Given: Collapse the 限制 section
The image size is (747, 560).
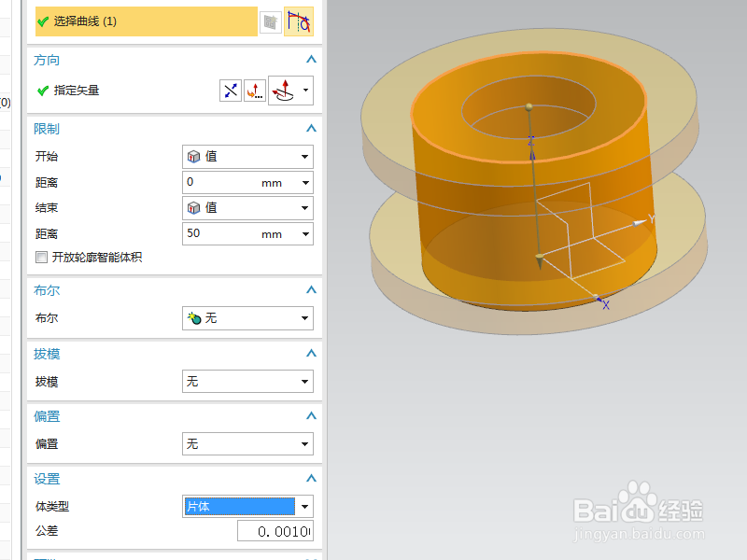Looking at the screenshot, I should tap(311, 129).
